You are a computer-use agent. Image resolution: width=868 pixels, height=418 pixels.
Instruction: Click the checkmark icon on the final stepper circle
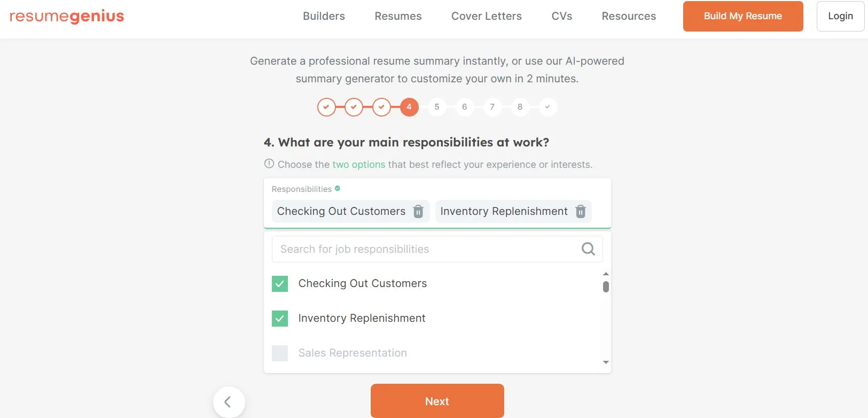[x=548, y=107]
